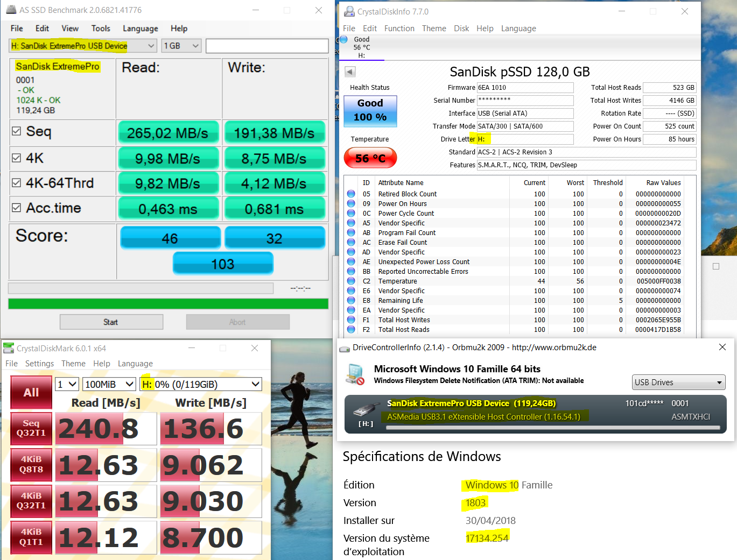This screenshot has height=560, width=737.
Task: Click status orb of Temperature attribute row
Action: tap(351, 281)
